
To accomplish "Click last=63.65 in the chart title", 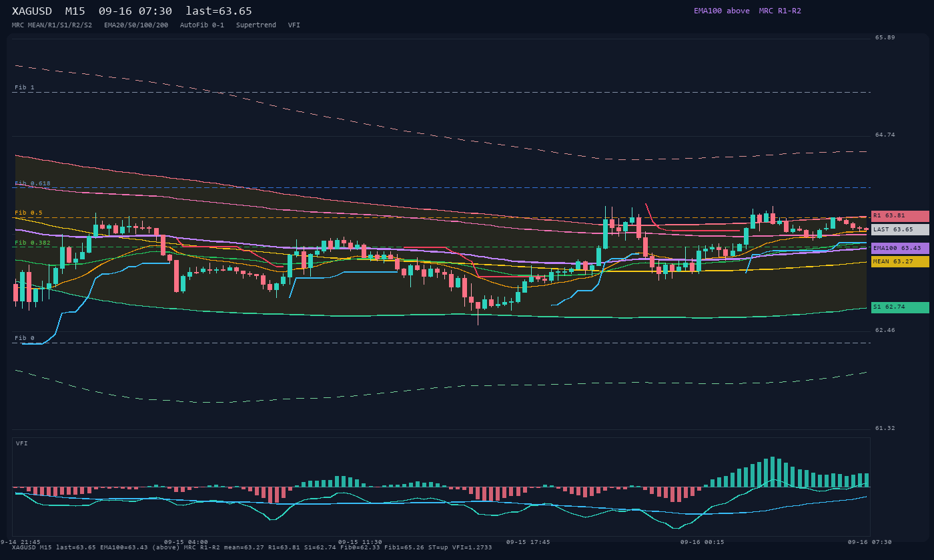I will click(219, 11).
